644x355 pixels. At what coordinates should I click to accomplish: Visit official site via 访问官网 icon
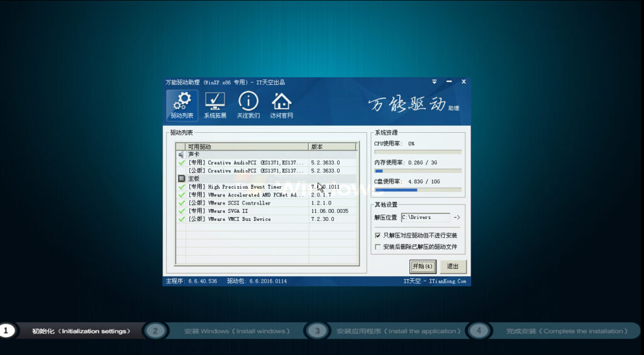point(281,106)
